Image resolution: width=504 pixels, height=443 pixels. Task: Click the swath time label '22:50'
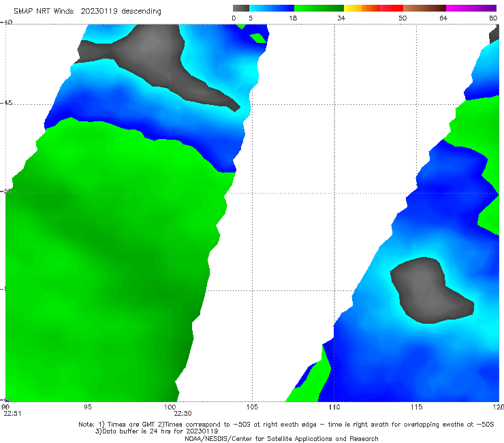click(x=183, y=414)
